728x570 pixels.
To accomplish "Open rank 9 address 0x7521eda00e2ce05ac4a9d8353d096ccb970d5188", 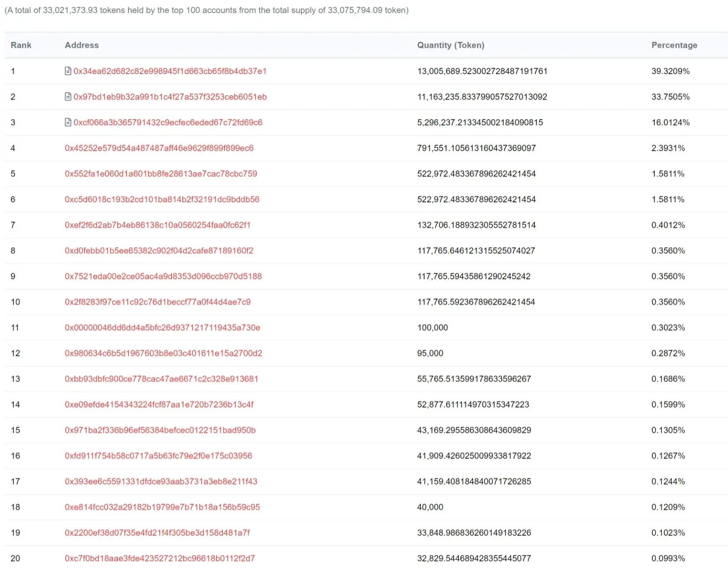I will click(x=163, y=276).
